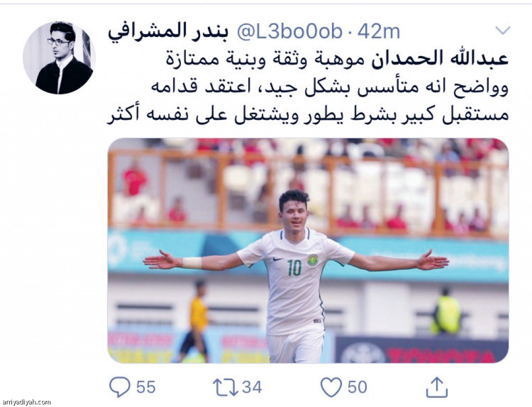The height and width of the screenshot is (407, 532).
Task: Open the author's round profile avatar
Action: [x=59, y=58]
